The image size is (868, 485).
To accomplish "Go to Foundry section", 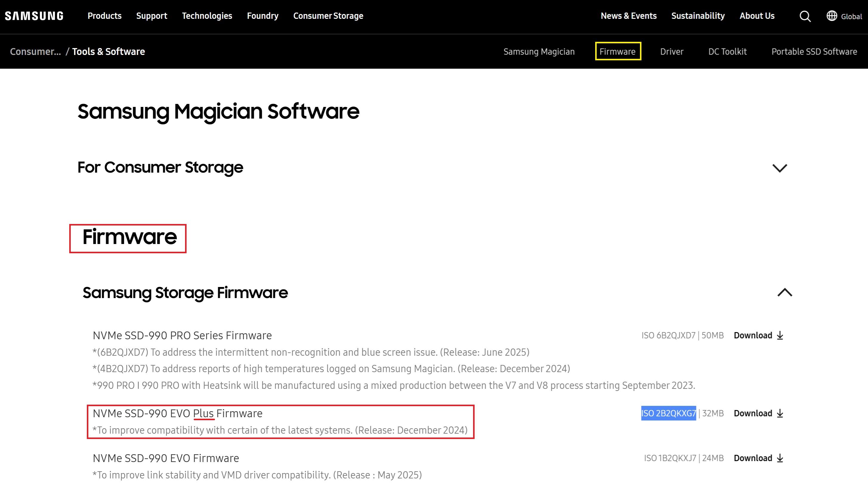I will tap(262, 16).
